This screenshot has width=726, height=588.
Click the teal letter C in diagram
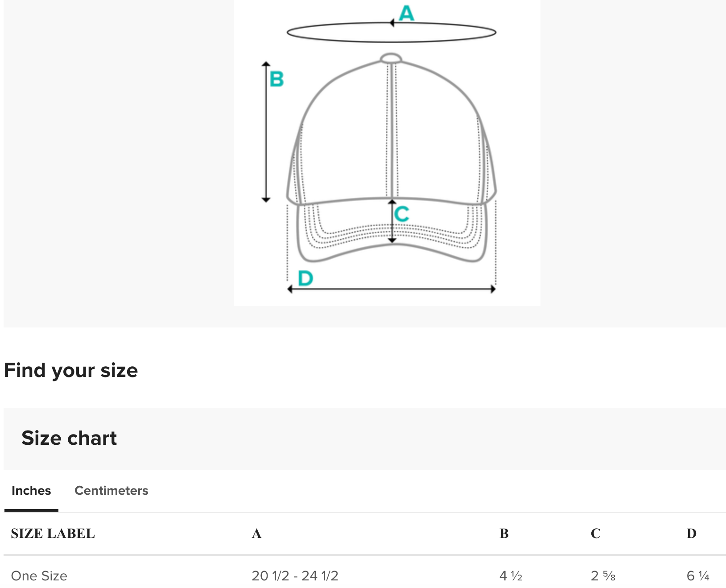tap(402, 214)
